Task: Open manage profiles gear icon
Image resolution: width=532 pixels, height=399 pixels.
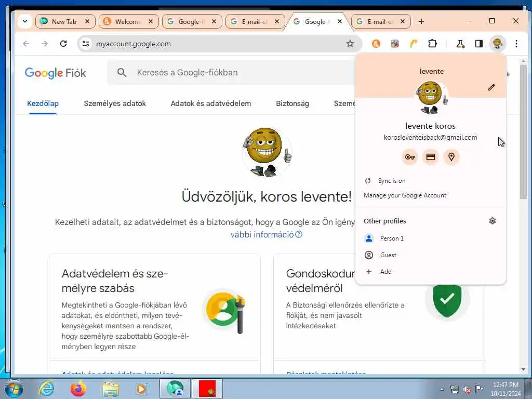Action: coord(493,221)
